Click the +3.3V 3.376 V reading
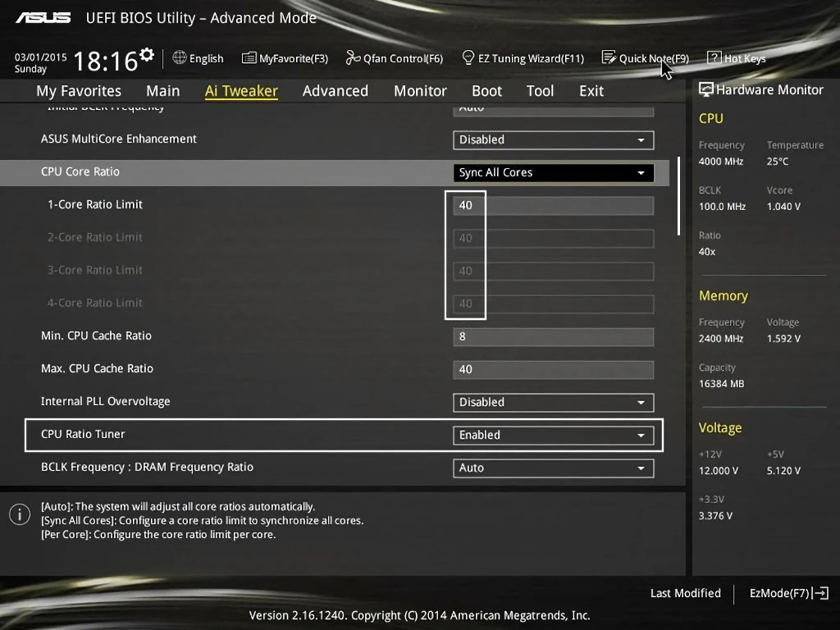The height and width of the screenshot is (630, 840). coord(715,515)
